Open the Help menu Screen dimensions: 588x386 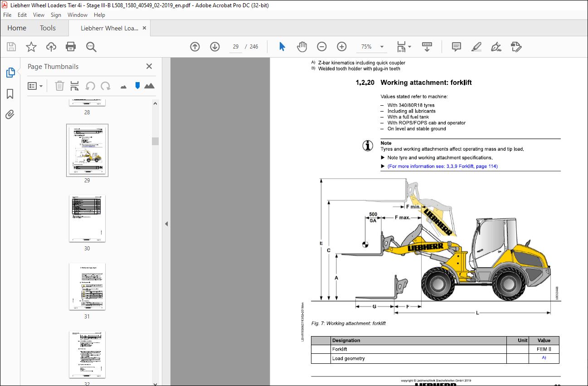99,15
